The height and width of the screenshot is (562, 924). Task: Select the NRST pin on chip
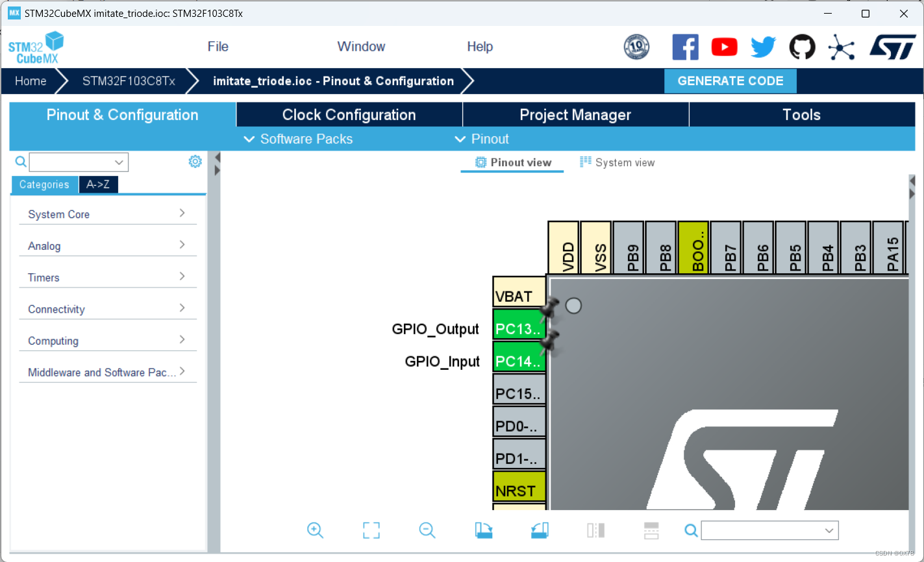pyautogui.click(x=519, y=487)
